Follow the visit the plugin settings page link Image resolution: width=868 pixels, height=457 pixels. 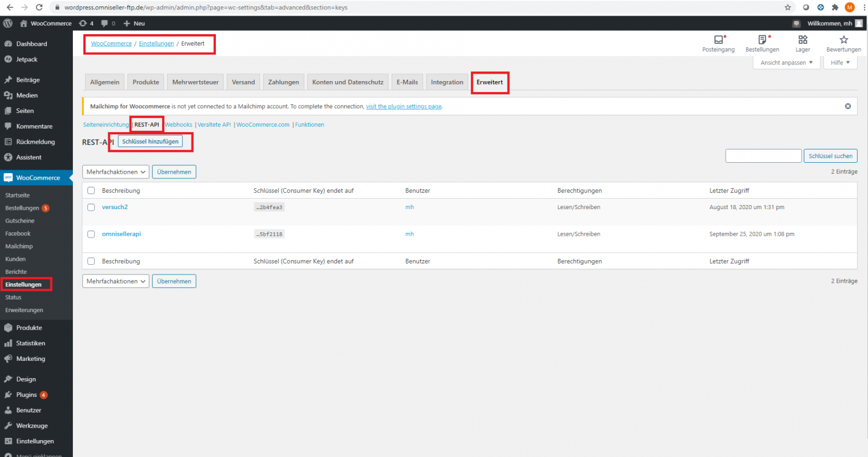click(404, 107)
